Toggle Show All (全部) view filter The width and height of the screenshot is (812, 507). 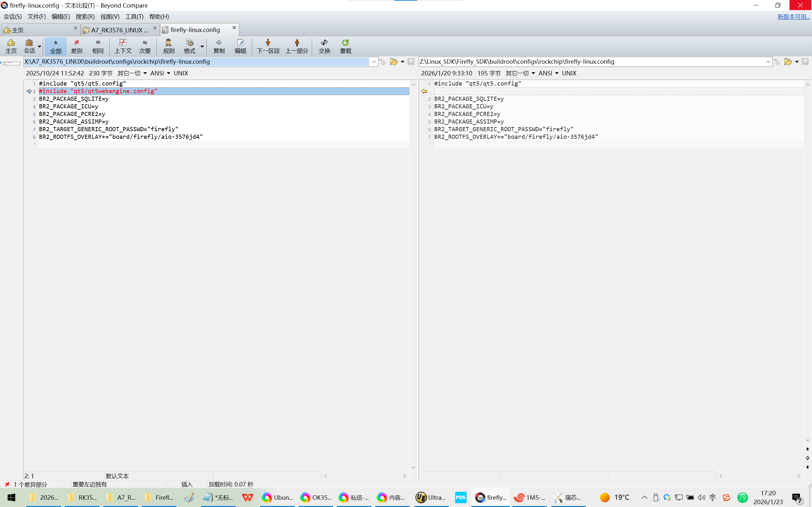pyautogui.click(x=56, y=46)
